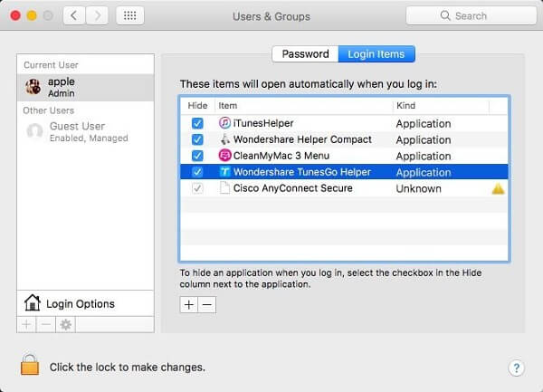Toggle Hide checkbox for iTunesHelper
Image resolution: width=543 pixels, height=392 pixels.
click(x=197, y=123)
